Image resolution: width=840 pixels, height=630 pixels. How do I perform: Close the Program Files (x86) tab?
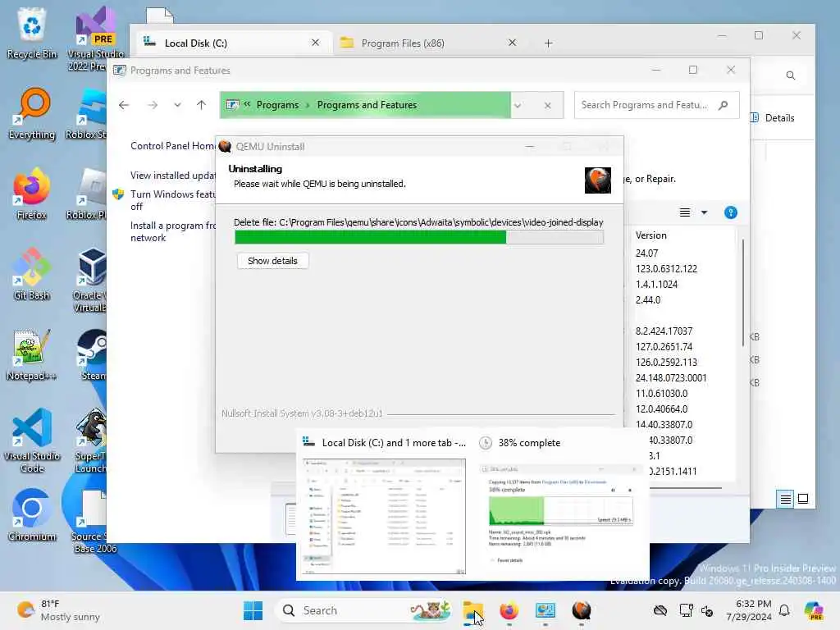tap(512, 43)
